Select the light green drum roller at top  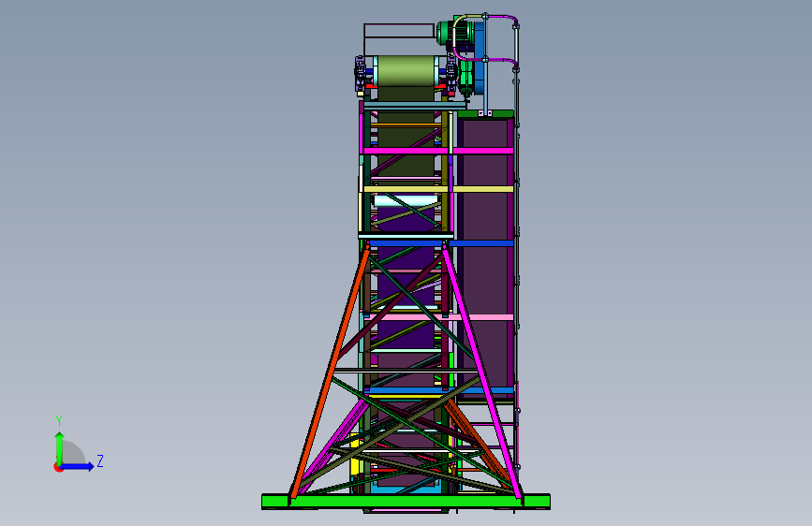406,71
